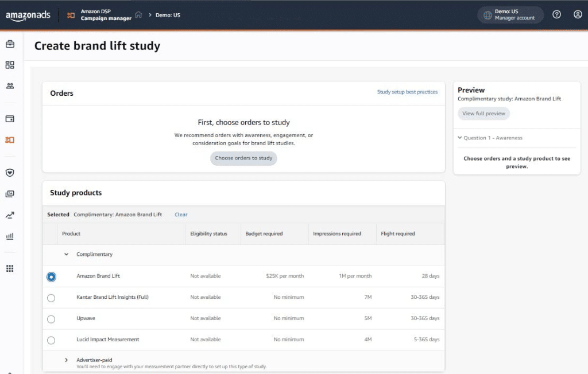Screen dimensions: 588x374
Task: Click the 7M impressions value for Kantar
Action: 368,297
